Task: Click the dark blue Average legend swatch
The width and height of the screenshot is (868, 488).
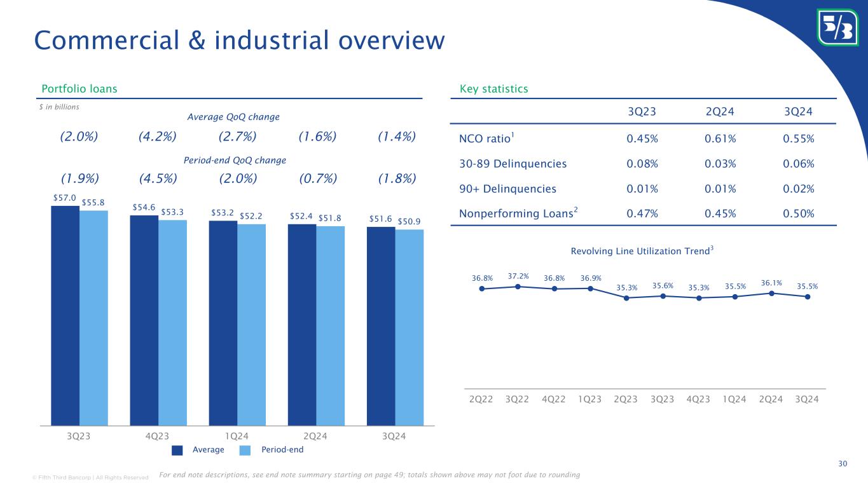Action: 177,450
